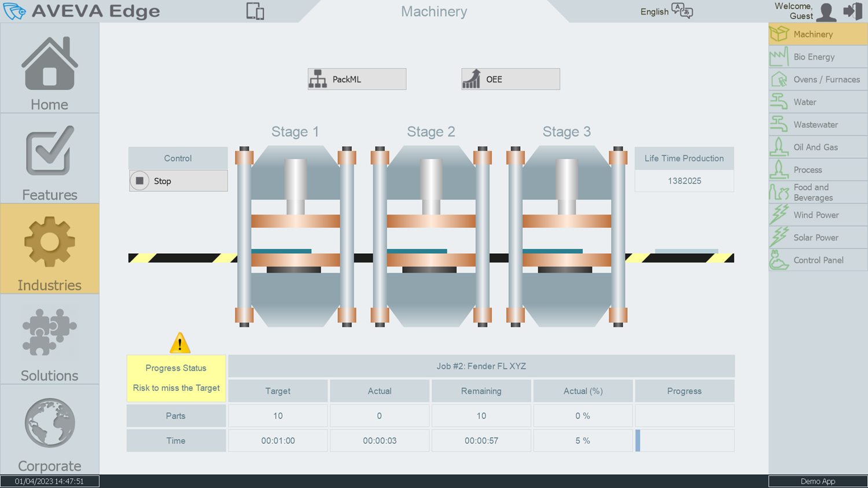The image size is (868, 488).
Task: Click the Time Actual 00:00:03 cell
Action: point(380,441)
